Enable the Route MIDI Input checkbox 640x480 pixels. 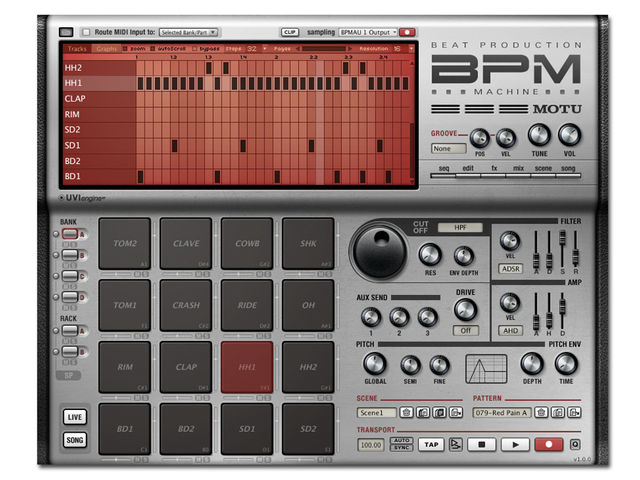(x=86, y=32)
